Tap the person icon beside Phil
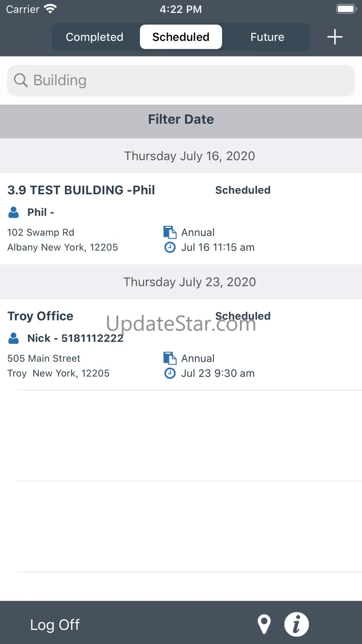Viewport: 362px width, 644px height. click(x=14, y=213)
